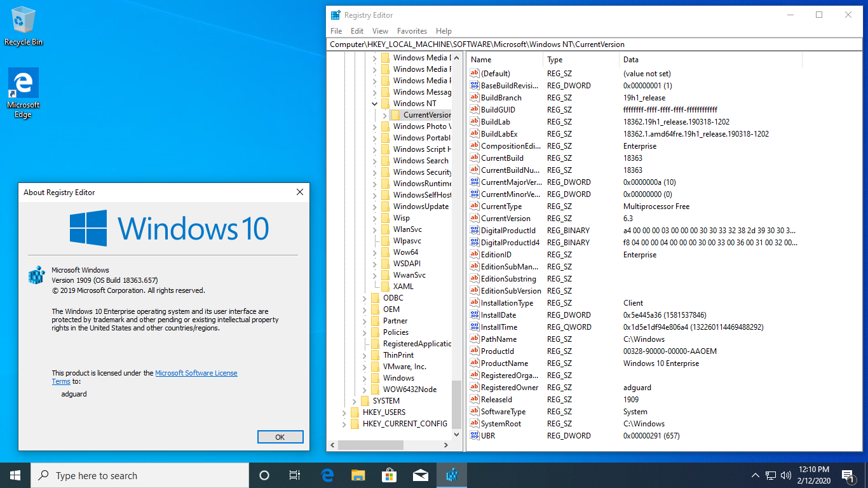Open Microsoft Store from the taskbar
Screen dimensions: 868x488
click(389, 475)
